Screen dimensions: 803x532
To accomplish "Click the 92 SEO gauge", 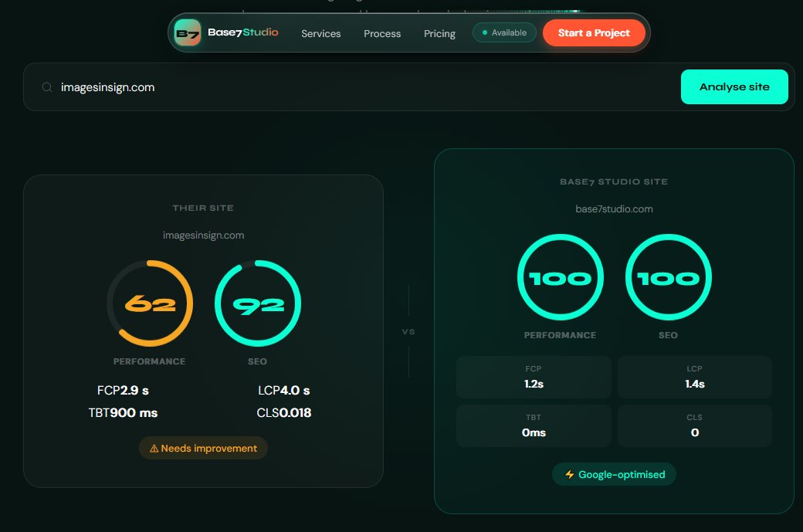I will click(258, 303).
